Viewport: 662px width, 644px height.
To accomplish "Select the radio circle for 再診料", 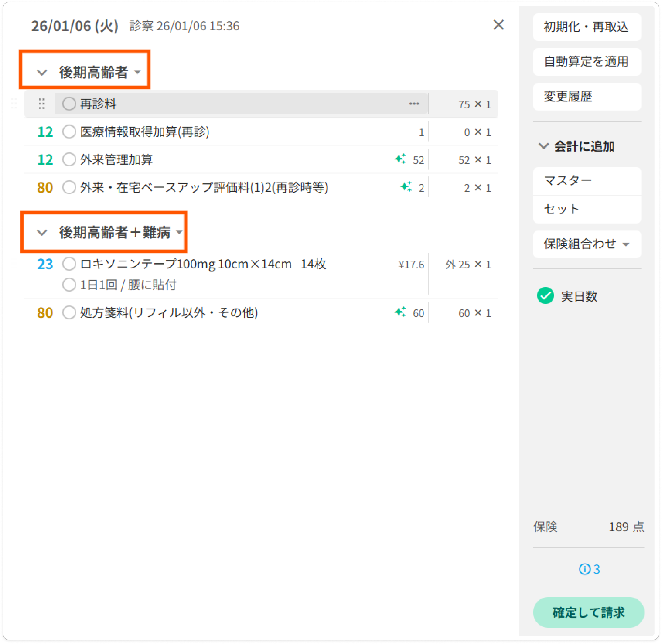I will pos(69,104).
